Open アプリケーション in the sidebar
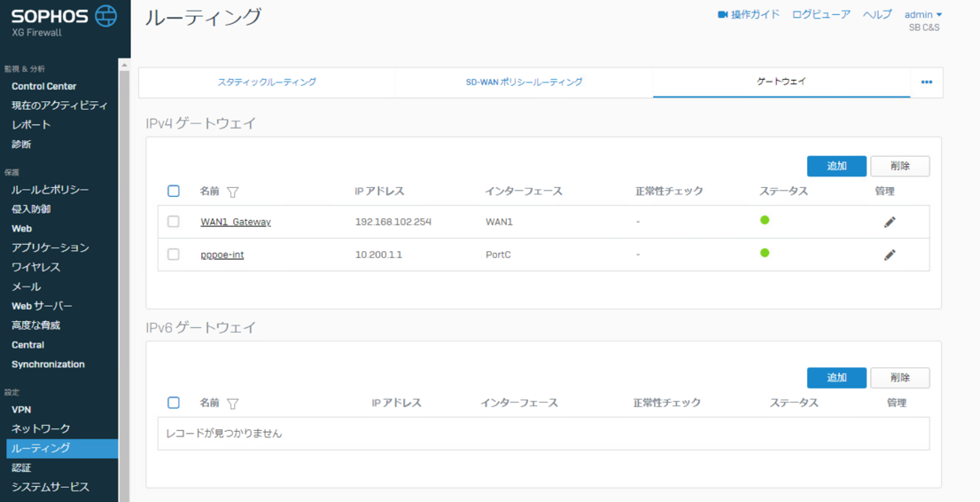The height and width of the screenshot is (502, 980). point(50,247)
